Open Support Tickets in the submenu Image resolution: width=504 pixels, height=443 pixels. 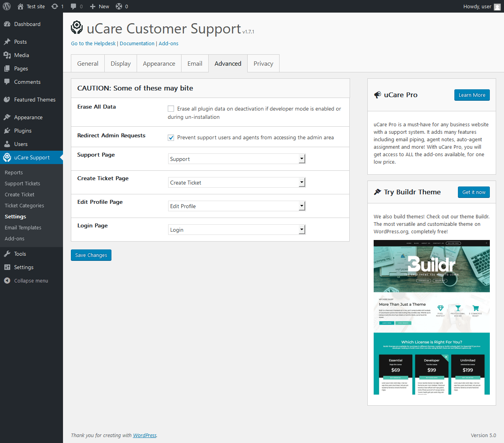tap(22, 183)
